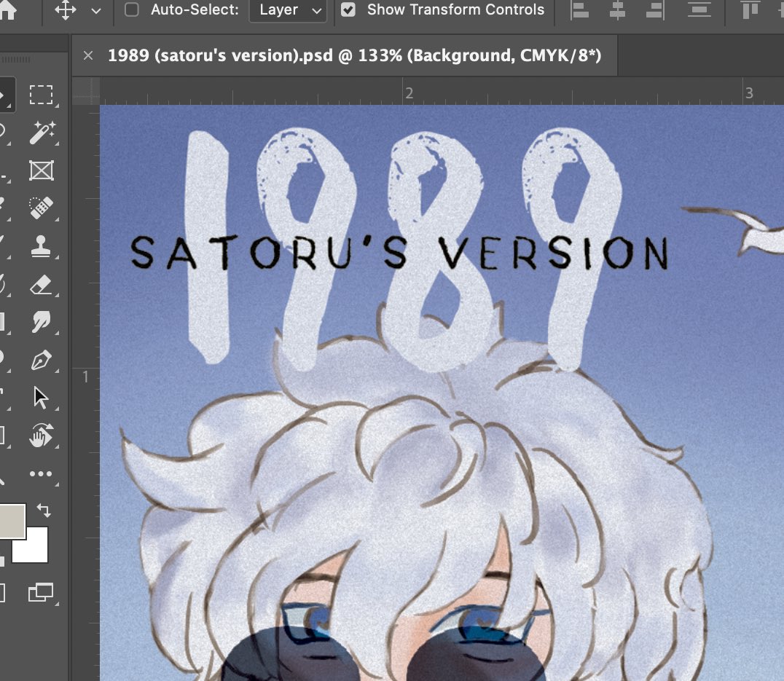Change the screen mode icon
This screenshot has height=681, width=784.
point(41,593)
